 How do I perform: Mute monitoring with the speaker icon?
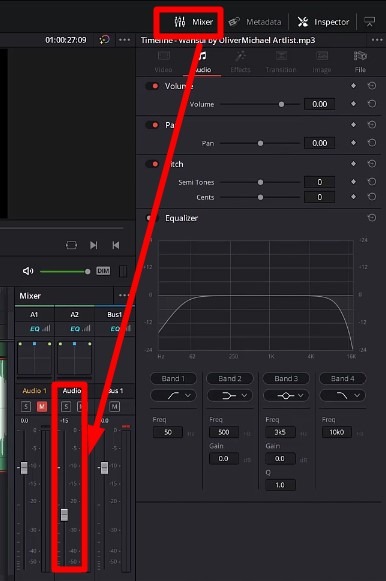point(28,271)
